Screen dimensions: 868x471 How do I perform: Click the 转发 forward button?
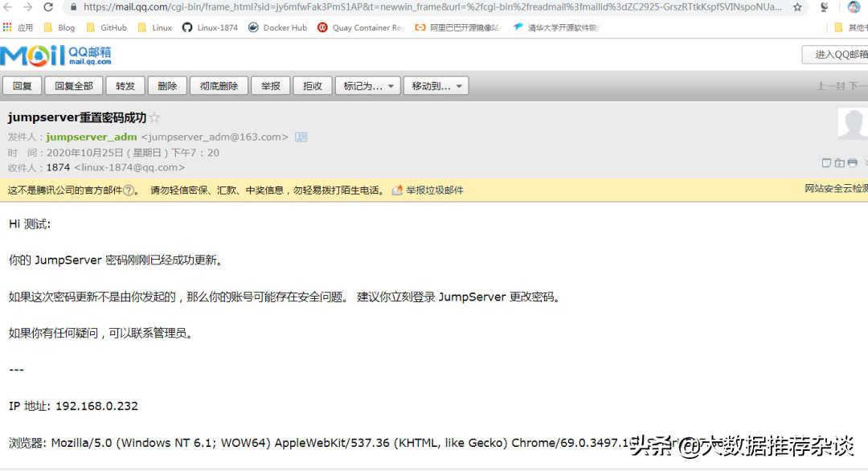point(125,86)
